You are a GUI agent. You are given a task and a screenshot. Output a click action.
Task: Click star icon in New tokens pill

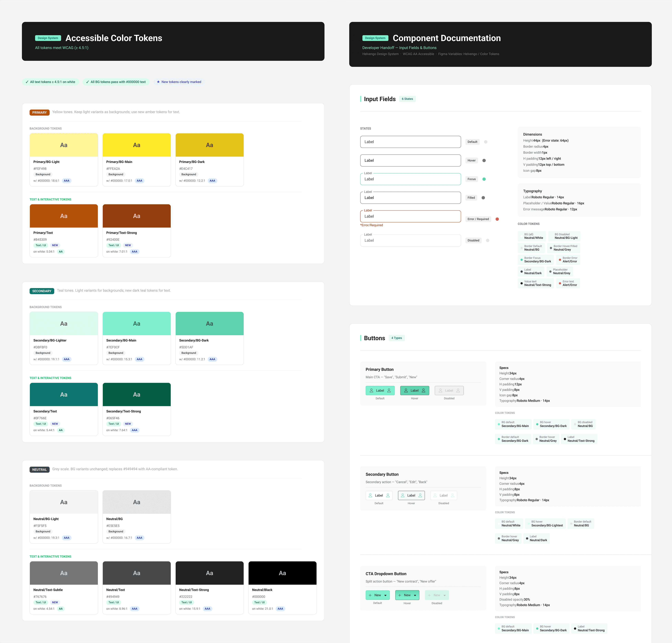click(158, 82)
